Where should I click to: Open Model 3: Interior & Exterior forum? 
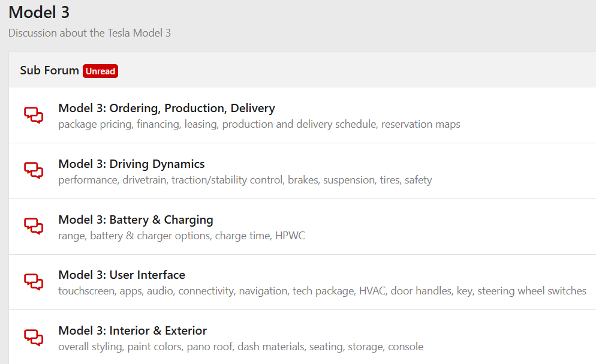(x=133, y=331)
